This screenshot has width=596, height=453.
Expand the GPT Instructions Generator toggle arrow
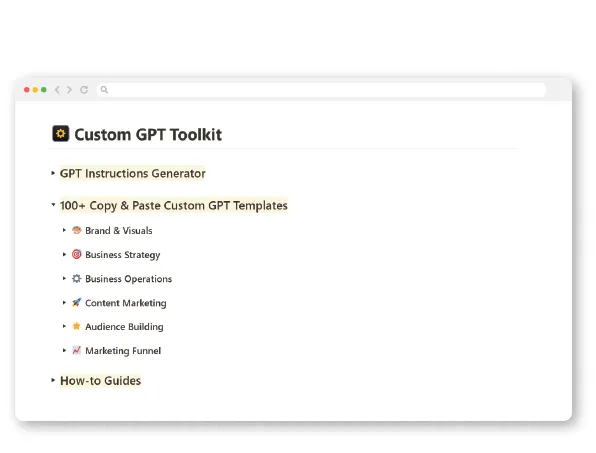53,173
